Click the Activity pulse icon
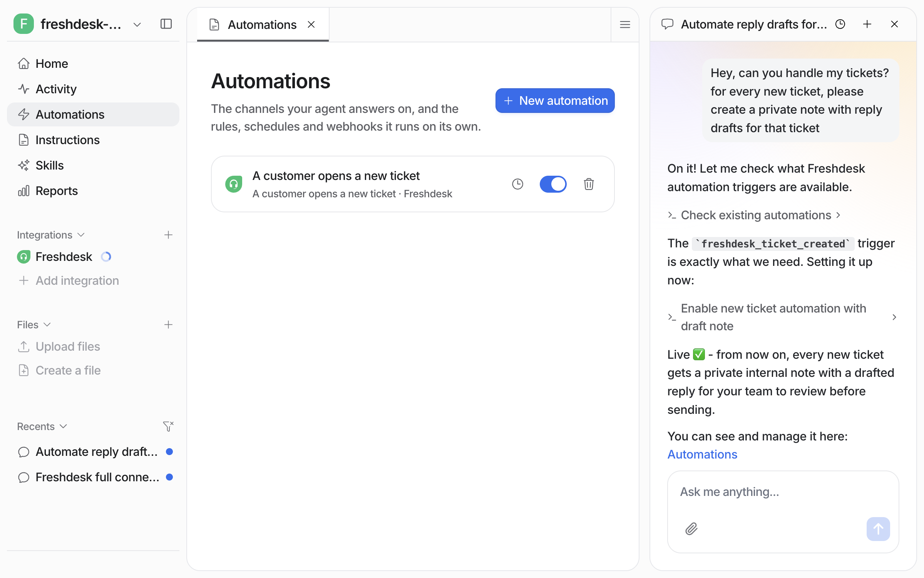The image size is (924, 578). 23,89
